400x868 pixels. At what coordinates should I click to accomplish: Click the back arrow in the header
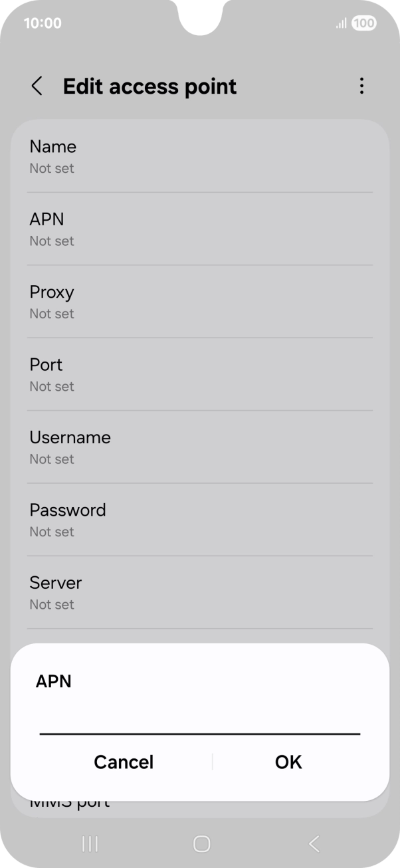pyautogui.click(x=37, y=86)
